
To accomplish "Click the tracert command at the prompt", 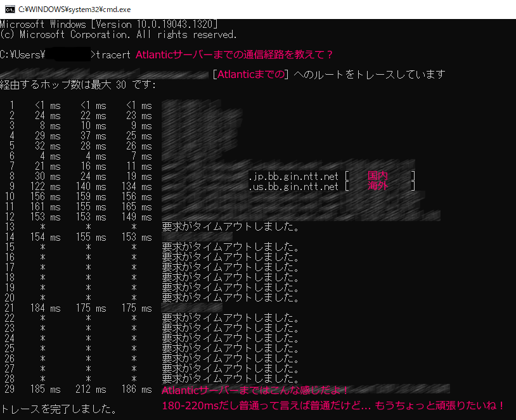I will [x=113, y=54].
